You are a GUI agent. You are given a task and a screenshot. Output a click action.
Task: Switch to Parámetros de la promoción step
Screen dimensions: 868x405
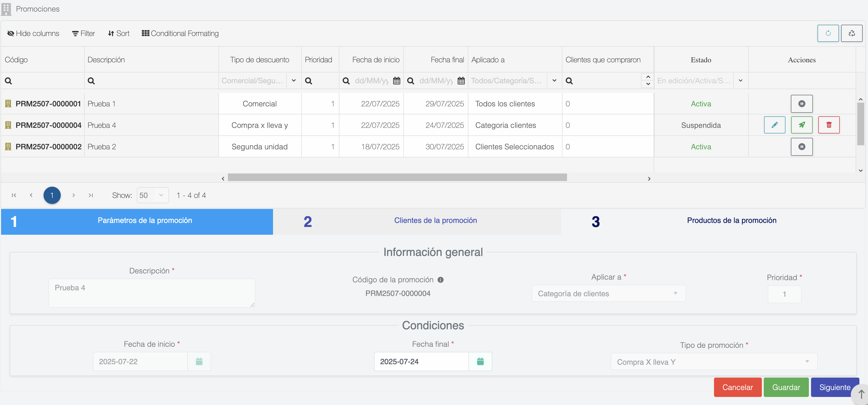[137, 222]
